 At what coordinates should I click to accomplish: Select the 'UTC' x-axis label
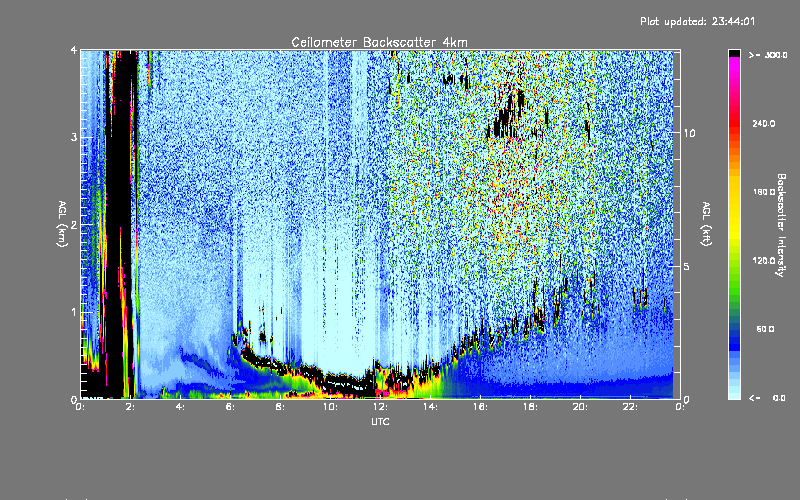(380, 421)
